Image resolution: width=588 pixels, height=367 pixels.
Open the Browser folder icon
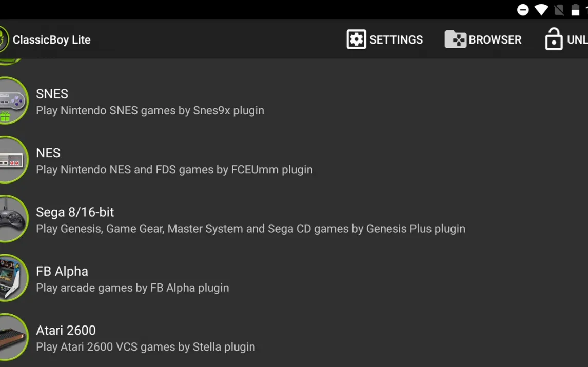tap(455, 39)
